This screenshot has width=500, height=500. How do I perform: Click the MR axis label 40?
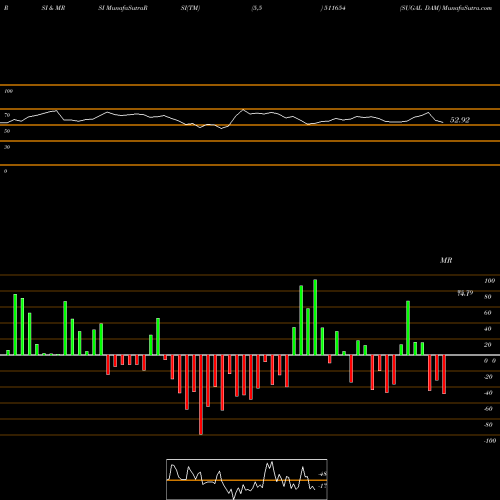coord(488,329)
